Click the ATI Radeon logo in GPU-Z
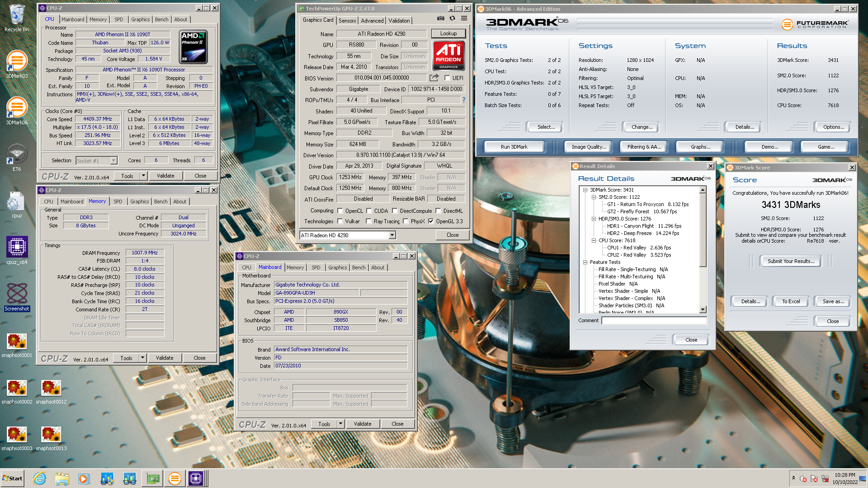This screenshot has height=488, width=868. click(x=448, y=55)
